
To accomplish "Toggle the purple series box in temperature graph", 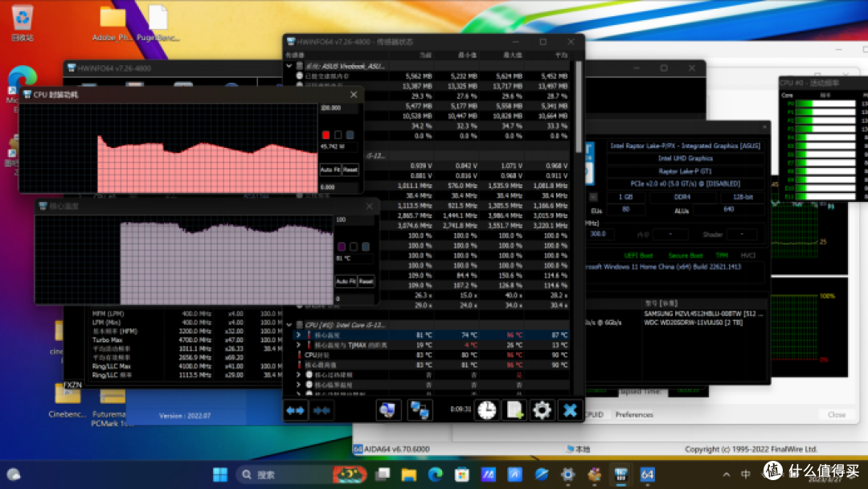I will [x=342, y=246].
